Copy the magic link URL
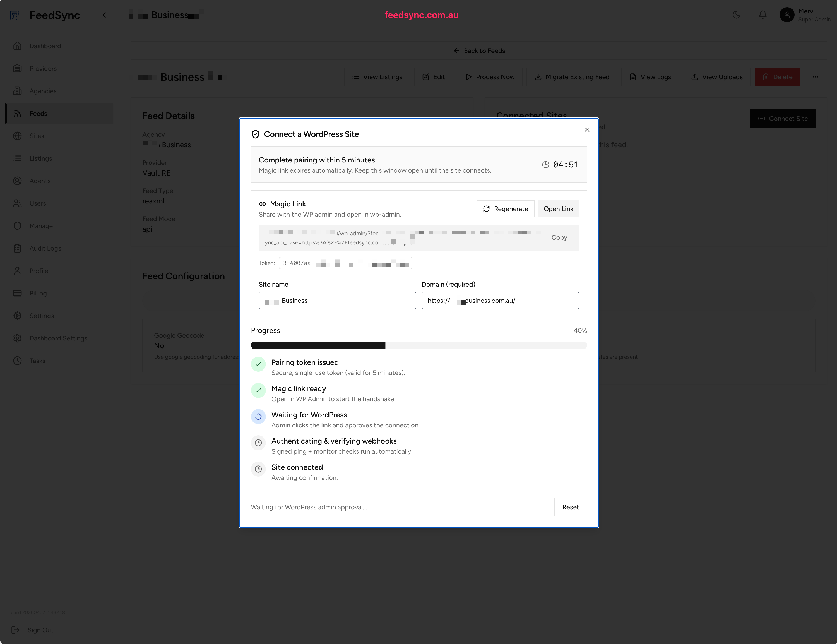Image resolution: width=837 pixels, height=644 pixels. (x=559, y=237)
